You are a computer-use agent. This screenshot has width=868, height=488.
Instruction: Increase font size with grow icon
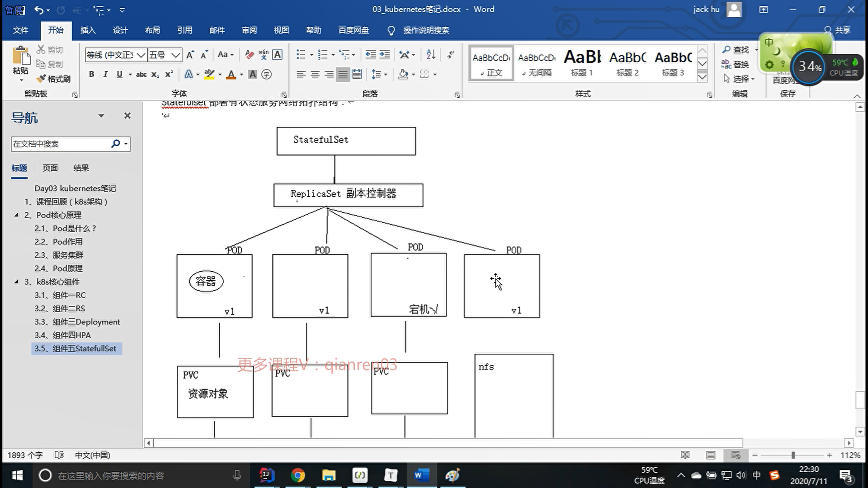point(190,55)
